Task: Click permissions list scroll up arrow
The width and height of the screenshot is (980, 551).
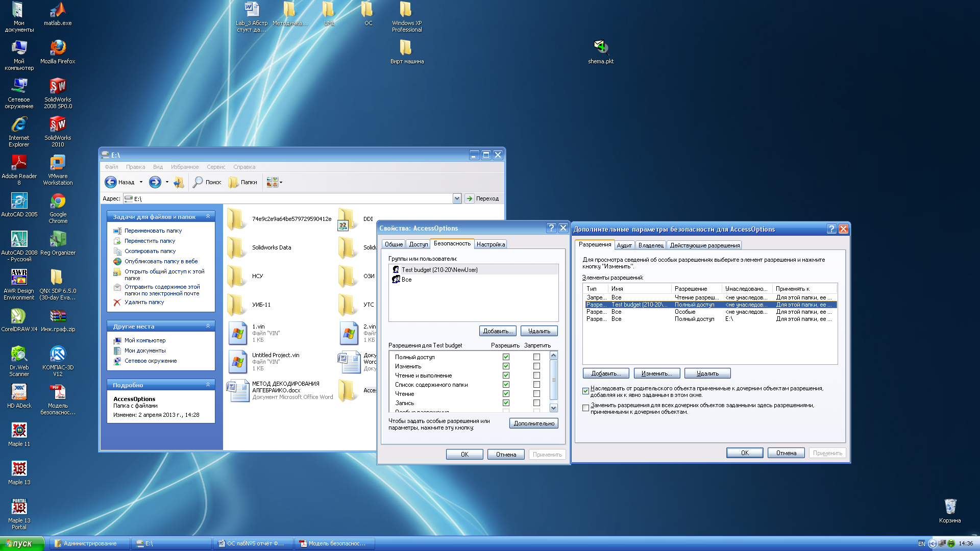Action: point(554,355)
